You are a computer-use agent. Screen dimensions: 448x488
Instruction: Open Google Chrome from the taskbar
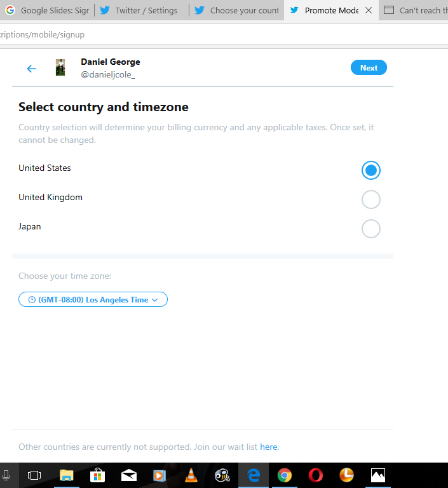coord(285,475)
